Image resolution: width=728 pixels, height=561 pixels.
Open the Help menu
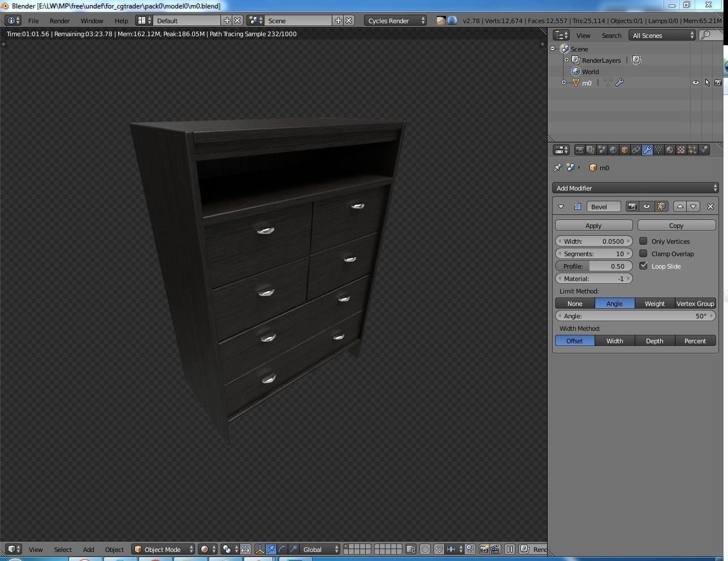tap(122, 20)
